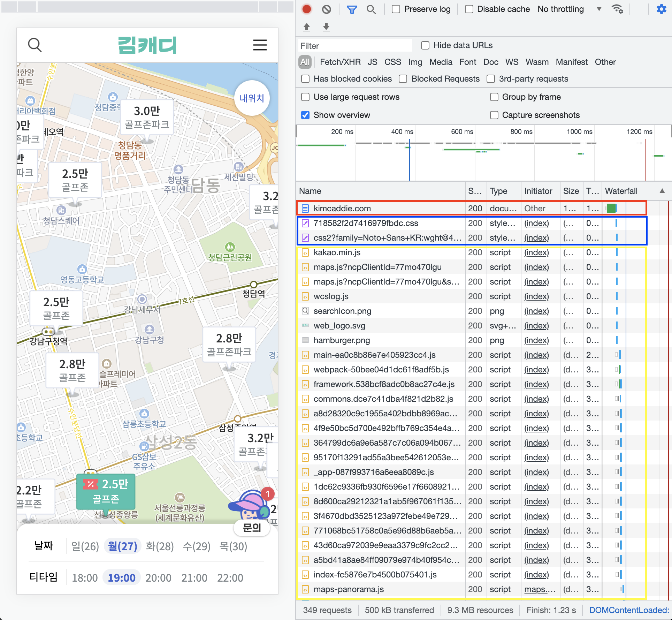Open network conditions wifi icon
The image size is (672, 620).
617,9
